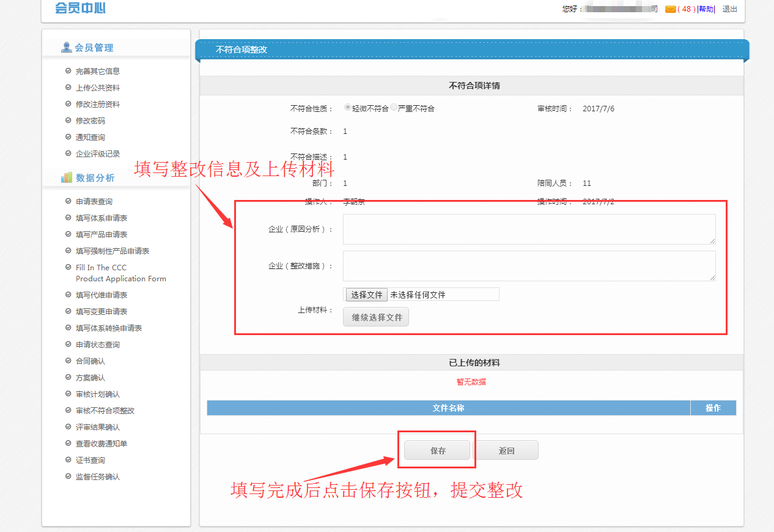Click the orange mail envelope icon

[670, 9]
